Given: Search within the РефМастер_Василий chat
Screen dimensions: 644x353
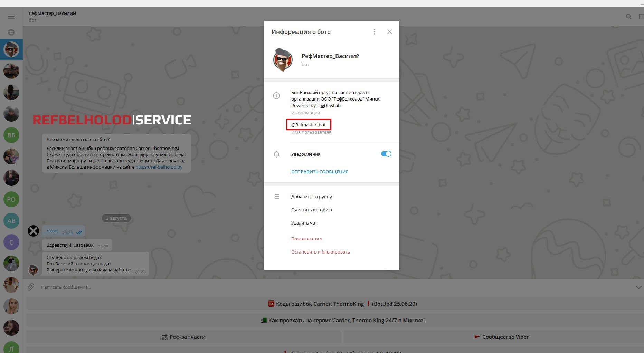Looking at the screenshot, I should [x=629, y=17].
